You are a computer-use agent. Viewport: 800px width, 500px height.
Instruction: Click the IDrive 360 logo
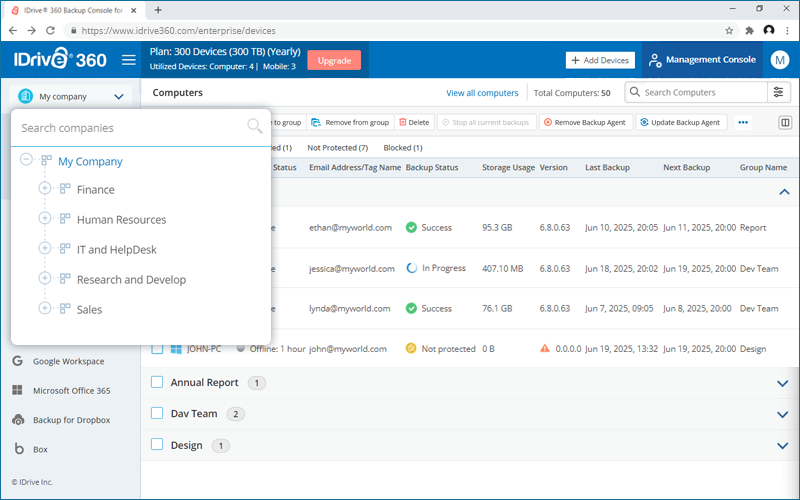pos(60,59)
